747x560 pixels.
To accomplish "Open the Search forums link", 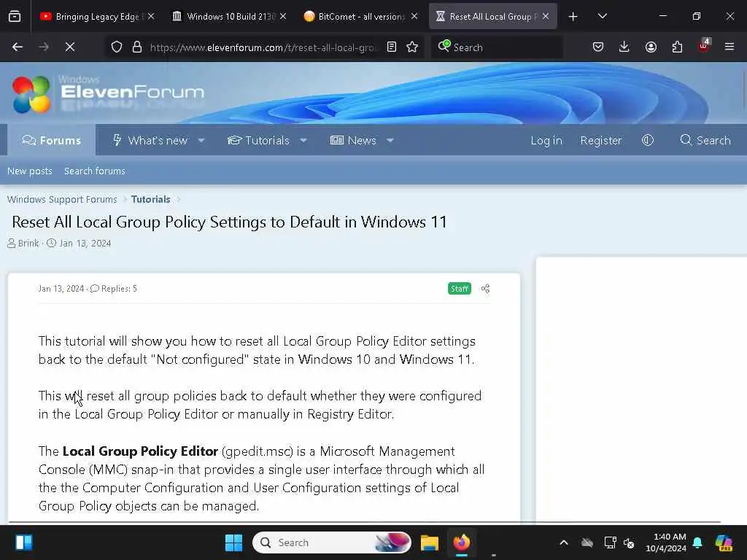I will 95,171.
